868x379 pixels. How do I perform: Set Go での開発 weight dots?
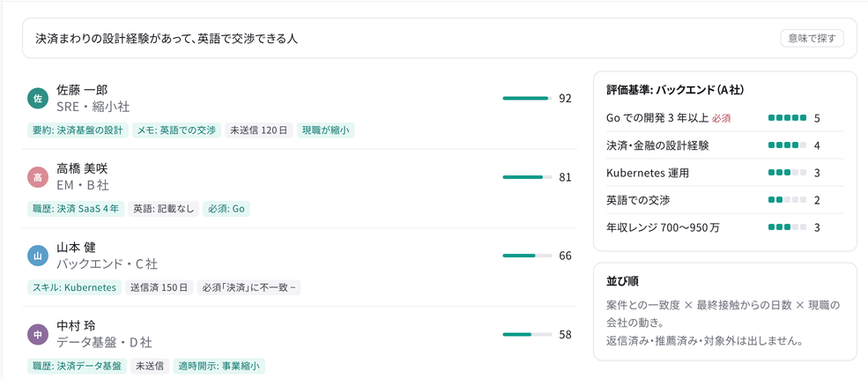(x=787, y=118)
